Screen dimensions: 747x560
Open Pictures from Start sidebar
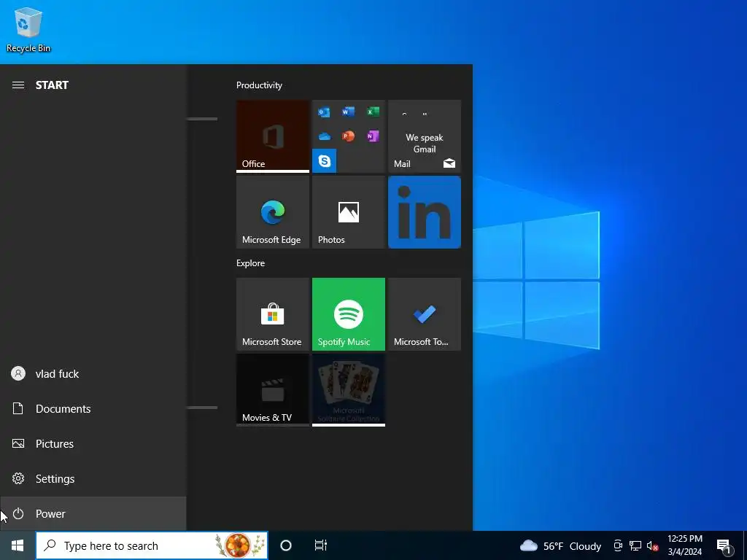(x=93, y=444)
